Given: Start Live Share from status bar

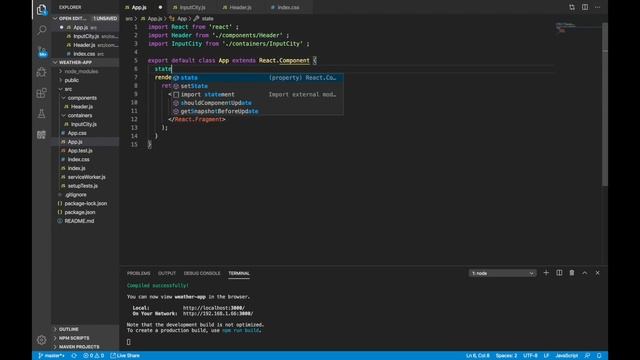Looking at the screenshot, I should 125,356.
